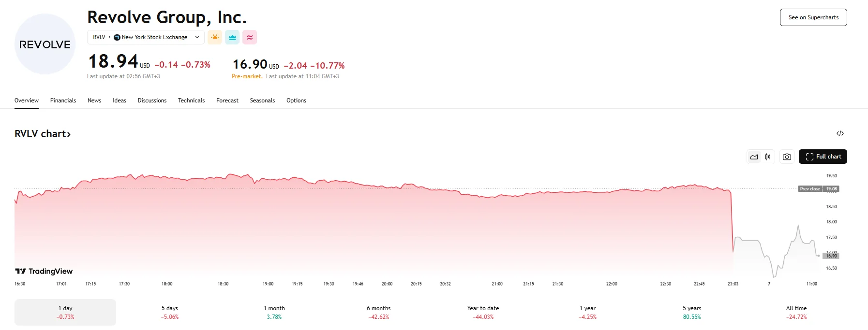Click the teal crown icon beside the ticker
Screen dimensions: 868x330
pyautogui.click(x=232, y=37)
